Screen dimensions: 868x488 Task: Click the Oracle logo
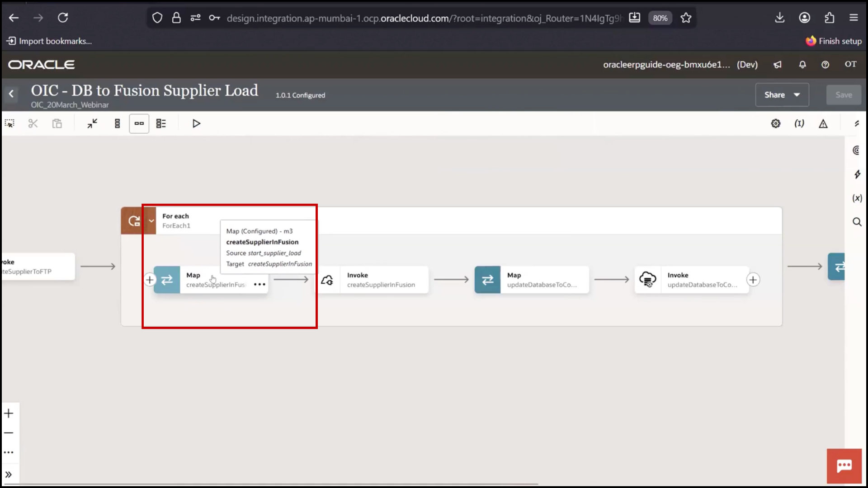41,65
